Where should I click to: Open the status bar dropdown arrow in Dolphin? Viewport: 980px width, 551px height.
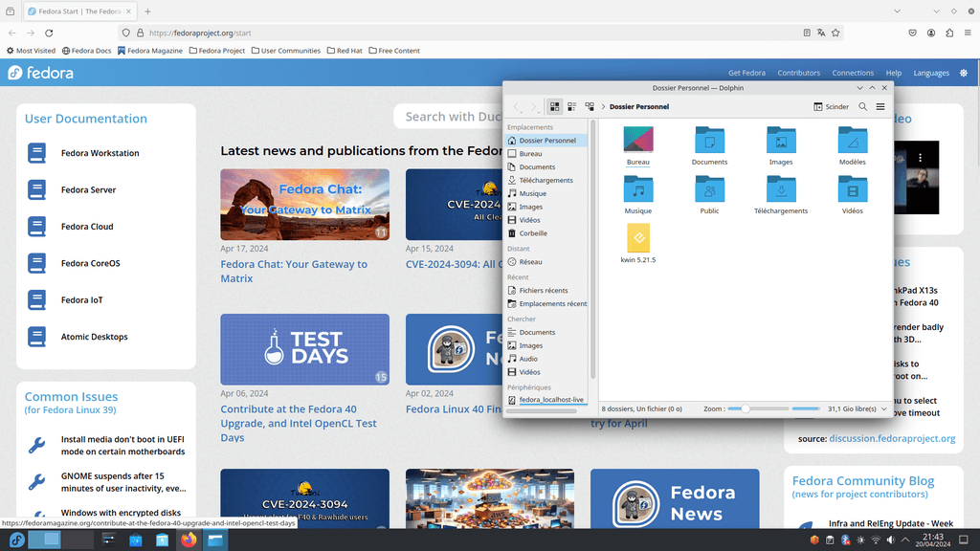click(883, 409)
